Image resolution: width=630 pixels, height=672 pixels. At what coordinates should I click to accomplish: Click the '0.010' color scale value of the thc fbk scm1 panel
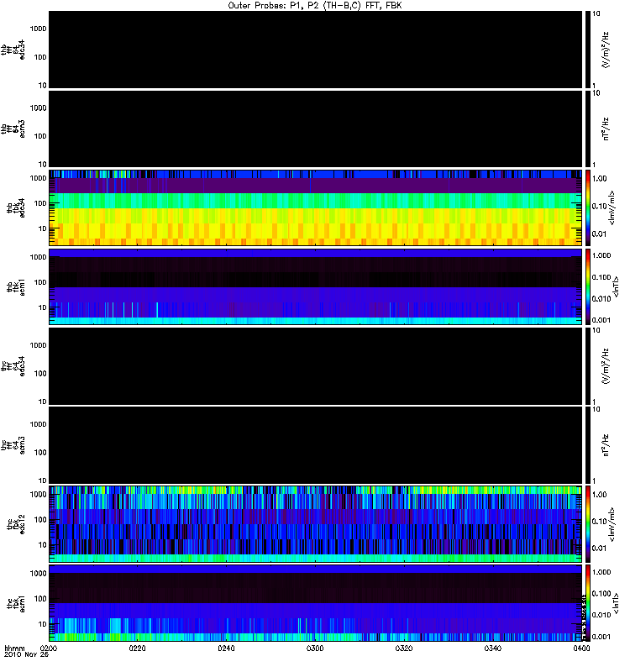[x=601, y=615]
